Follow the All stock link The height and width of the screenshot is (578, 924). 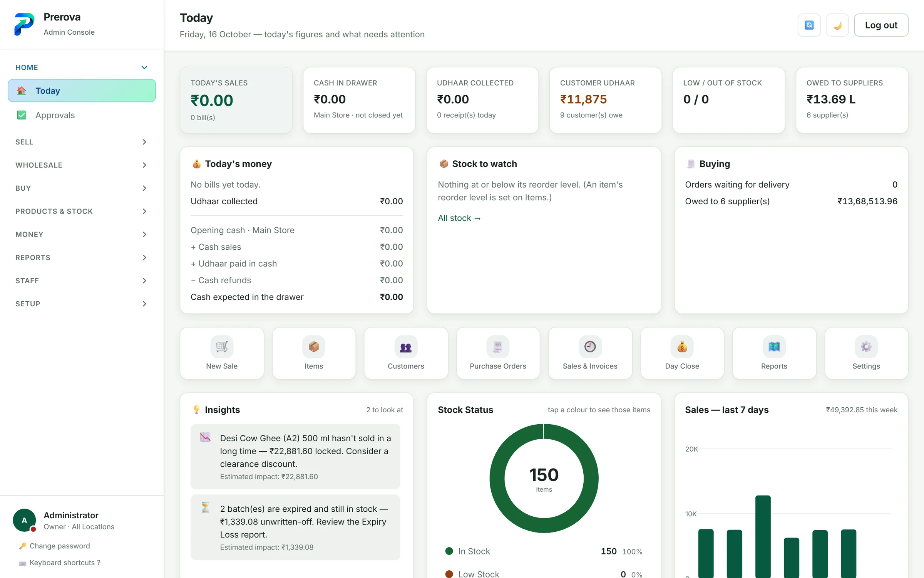click(x=459, y=218)
